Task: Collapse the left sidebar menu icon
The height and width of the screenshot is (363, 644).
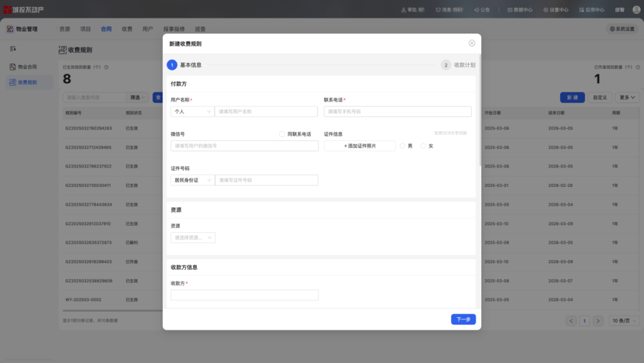Action: pos(13,49)
